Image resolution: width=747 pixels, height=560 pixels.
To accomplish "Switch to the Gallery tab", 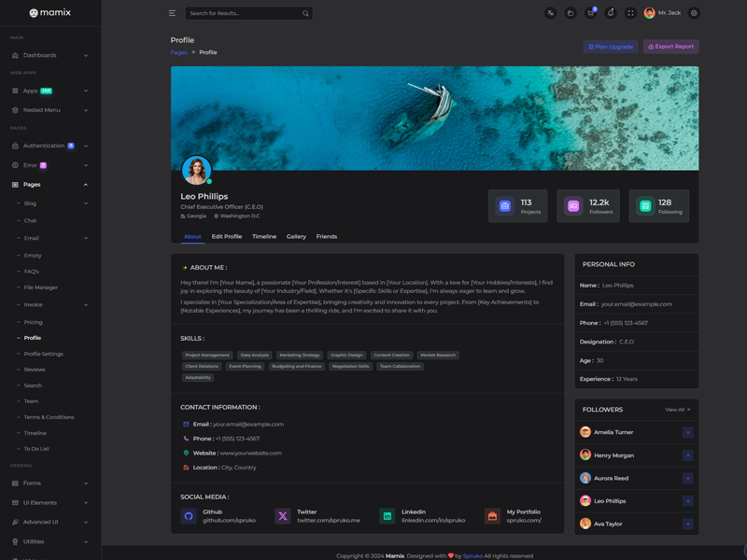I will point(296,236).
